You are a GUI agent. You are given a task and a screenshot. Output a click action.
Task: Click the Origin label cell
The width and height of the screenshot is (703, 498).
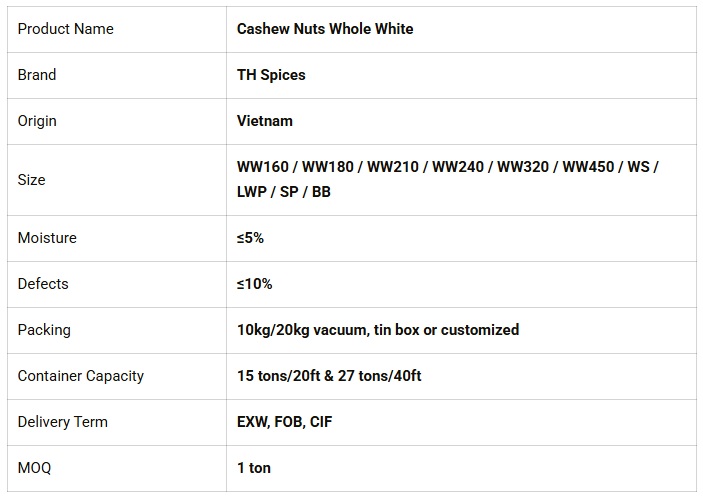[37, 121]
